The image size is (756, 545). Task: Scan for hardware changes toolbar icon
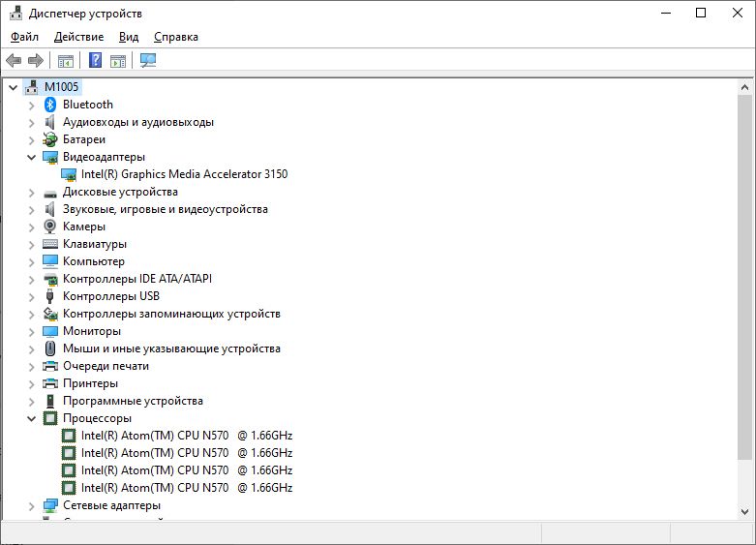tap(147, 60)
